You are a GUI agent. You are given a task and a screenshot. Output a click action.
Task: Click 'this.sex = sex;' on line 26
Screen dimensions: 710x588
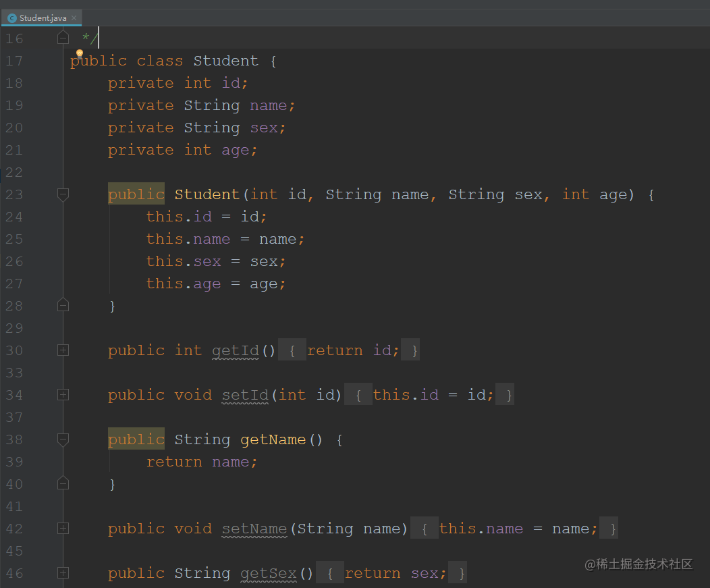tap(216, 261)
